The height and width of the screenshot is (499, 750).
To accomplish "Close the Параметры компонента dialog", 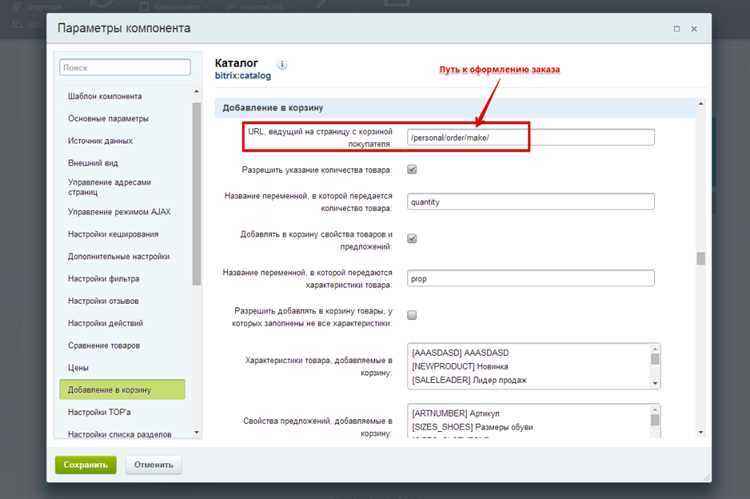I will tap(694, 29).
